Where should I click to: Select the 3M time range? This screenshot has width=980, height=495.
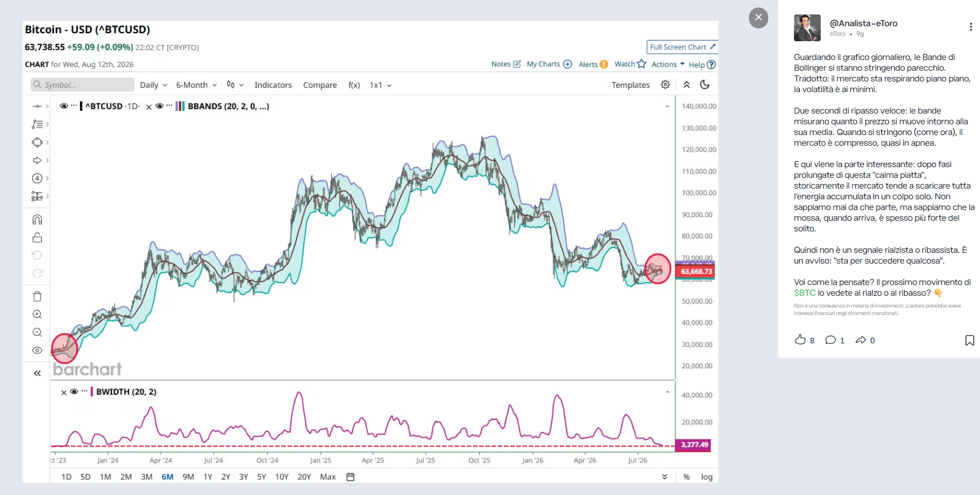click(x=147, y=477)
